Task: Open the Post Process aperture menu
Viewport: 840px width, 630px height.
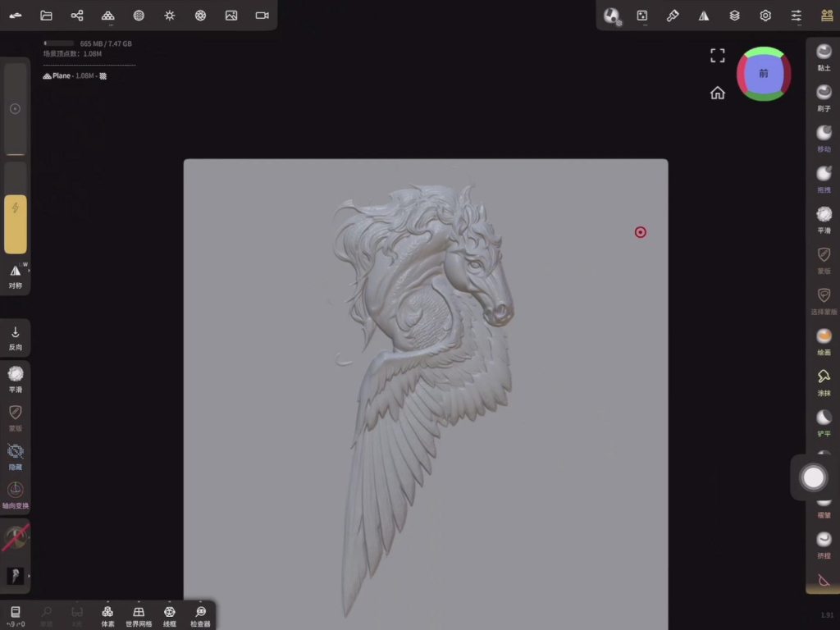Action: click(x=200, y=16)
